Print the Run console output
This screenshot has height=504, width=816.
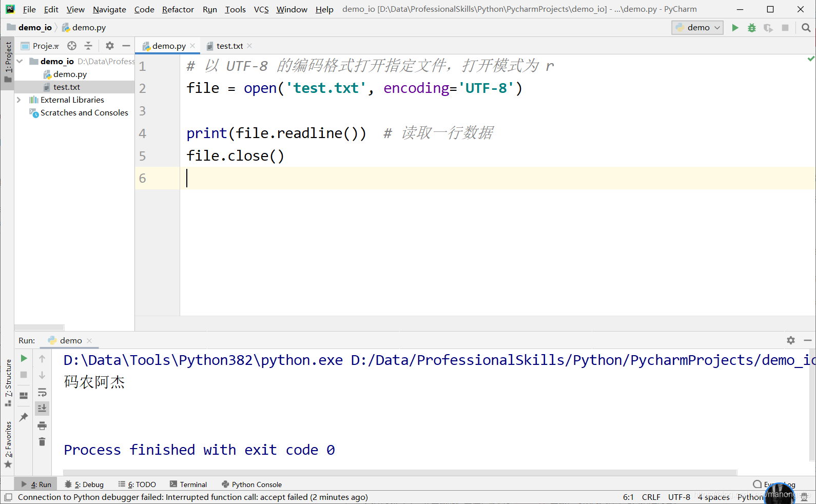coord(42,425)
